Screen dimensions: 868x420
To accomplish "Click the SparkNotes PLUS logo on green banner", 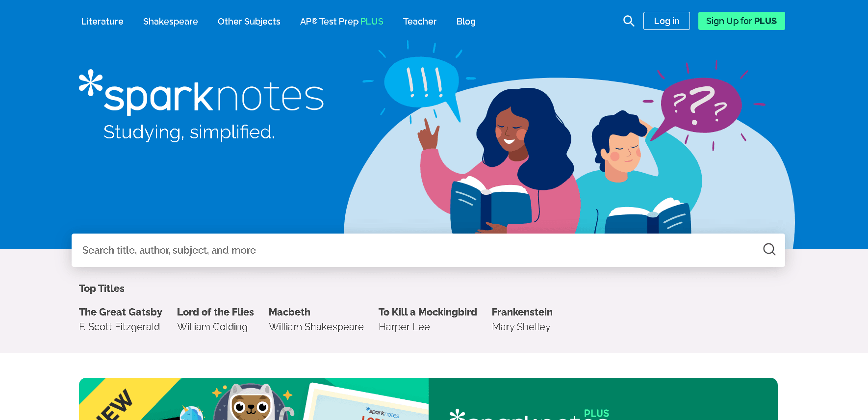I will [530, 414].
